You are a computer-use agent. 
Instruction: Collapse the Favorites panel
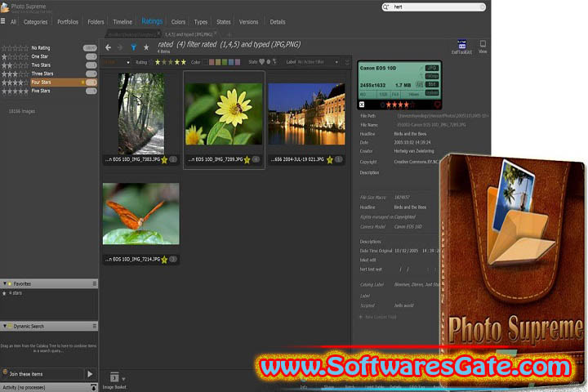click(5, 284)
